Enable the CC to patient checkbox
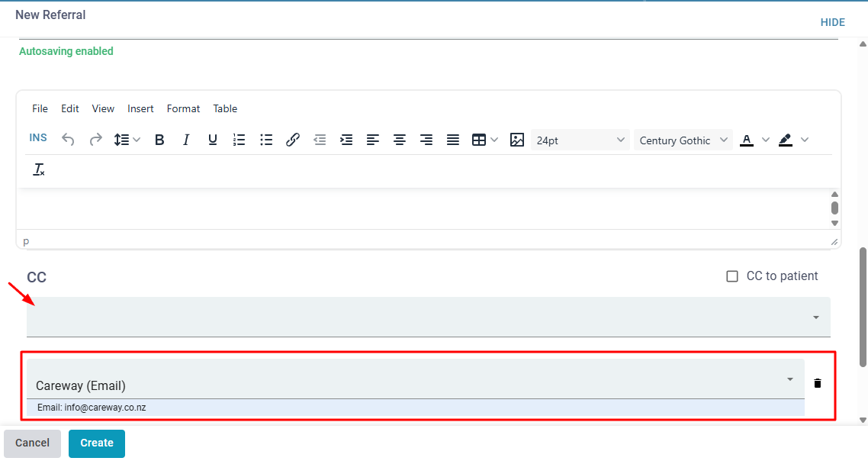 point(732,276)
